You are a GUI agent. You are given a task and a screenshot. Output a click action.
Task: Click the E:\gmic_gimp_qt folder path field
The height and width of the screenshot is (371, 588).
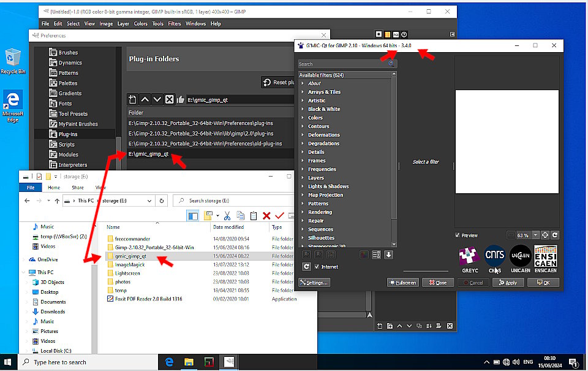pos(240,100)
